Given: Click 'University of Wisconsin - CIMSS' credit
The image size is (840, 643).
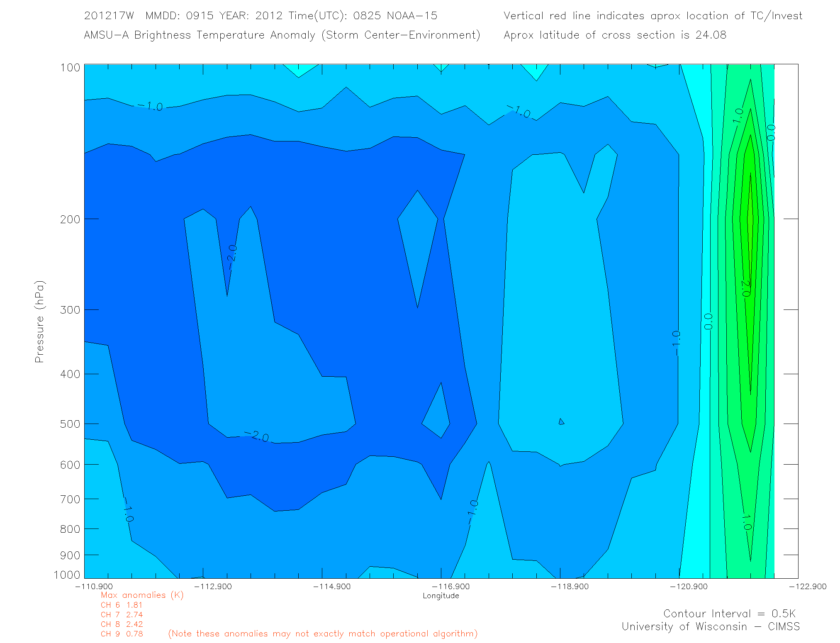Looking at the screenshot, I should (710, 626).
